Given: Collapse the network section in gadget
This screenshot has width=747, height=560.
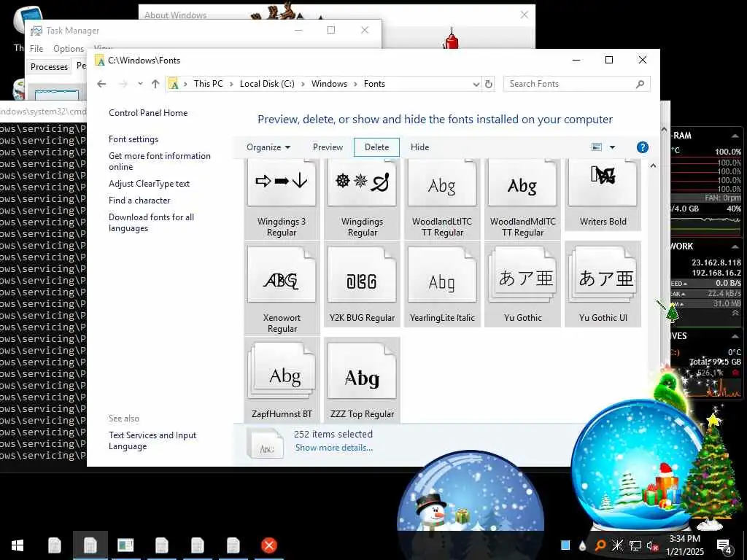Looking at the screenshot, I should pos(735,246).
